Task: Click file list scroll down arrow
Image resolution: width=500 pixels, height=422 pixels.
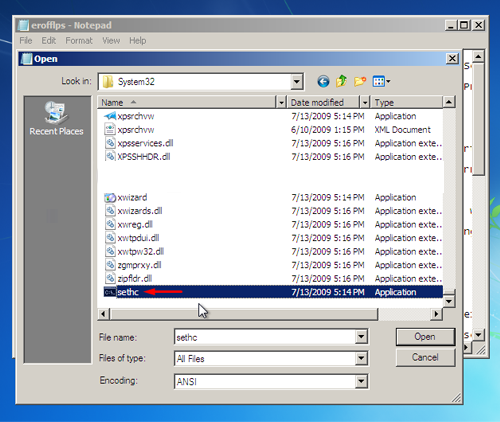Action: [x=449, y=302]
